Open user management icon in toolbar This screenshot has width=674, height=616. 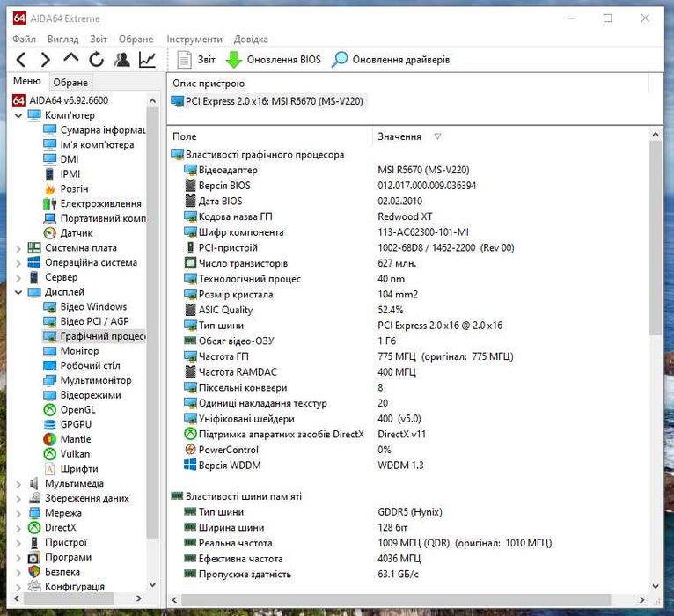click(x=122, y=60)
